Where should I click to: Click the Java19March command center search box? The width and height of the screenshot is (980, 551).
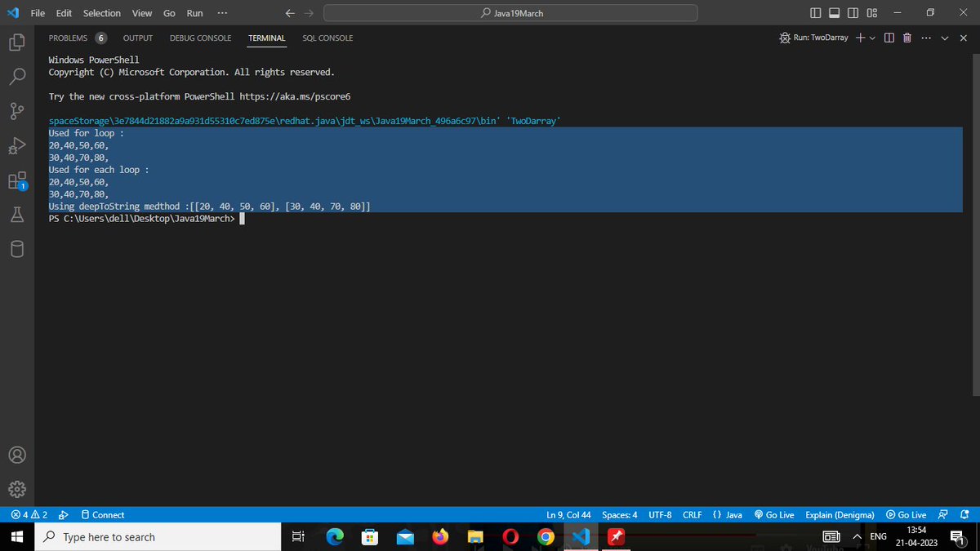pyautogui.click(x=510, y=13)
